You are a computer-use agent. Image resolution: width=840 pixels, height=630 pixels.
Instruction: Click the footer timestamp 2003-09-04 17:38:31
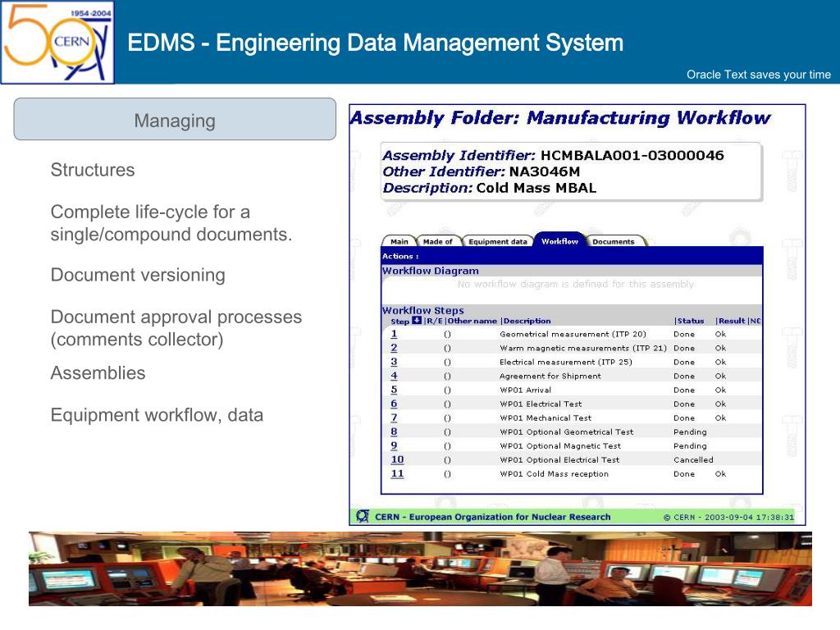pos(749,517)
